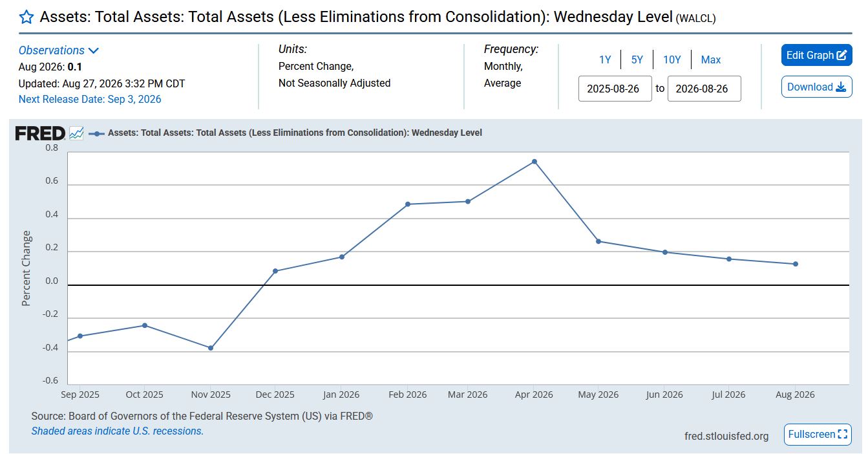Viewport: 868px width, 454px height.
Task: Click the Download button
Action: coord(816,87)
